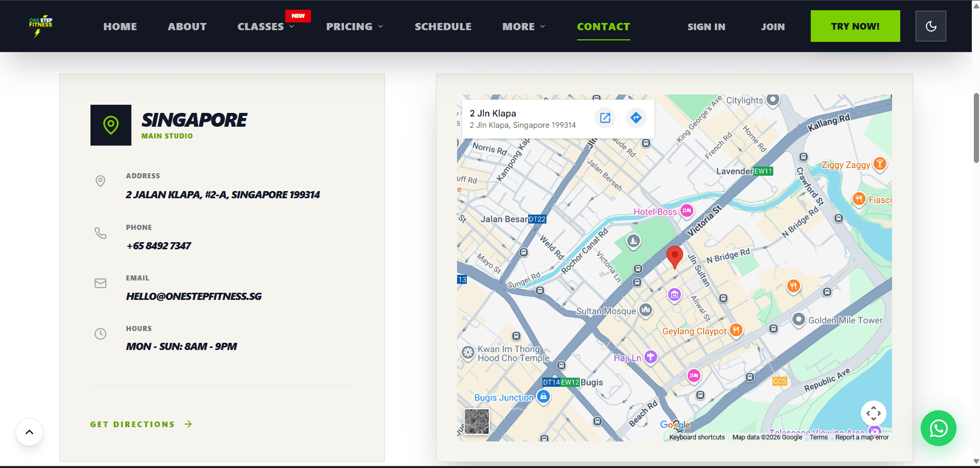Click the scroll-to-top arrow button
This screenshot has width=980, height=468.
tap(30, 432)
